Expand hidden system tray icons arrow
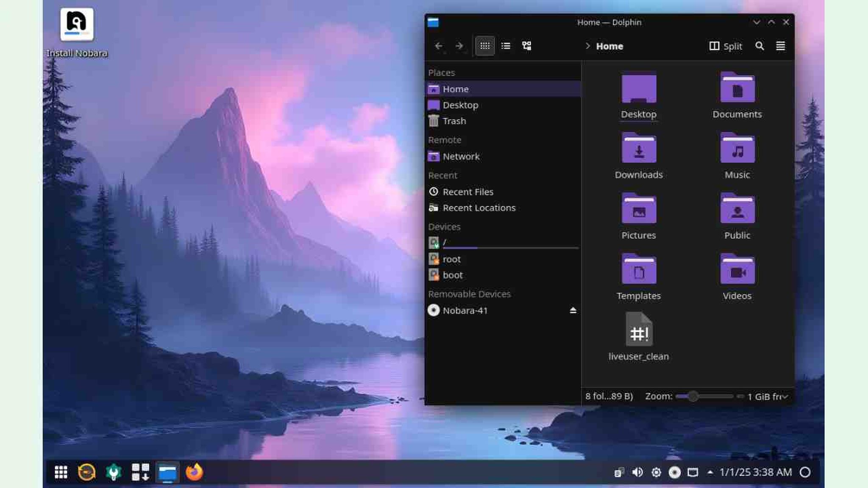868x488 pixels. click(x=709, y=472)
